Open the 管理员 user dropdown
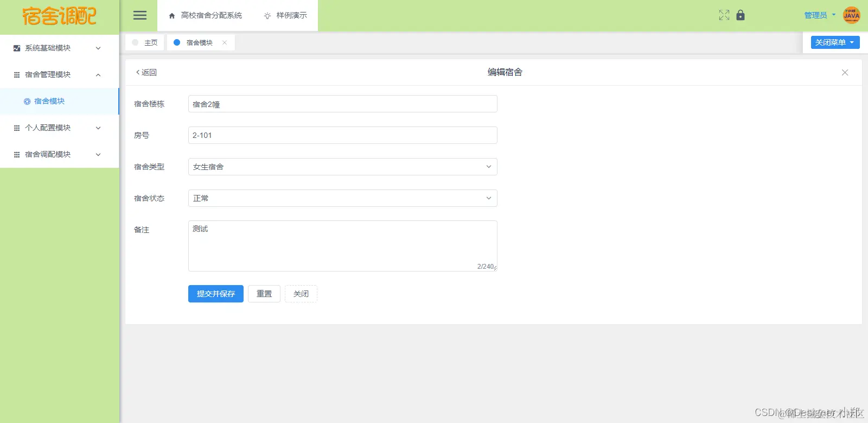 tap(820, 15)
